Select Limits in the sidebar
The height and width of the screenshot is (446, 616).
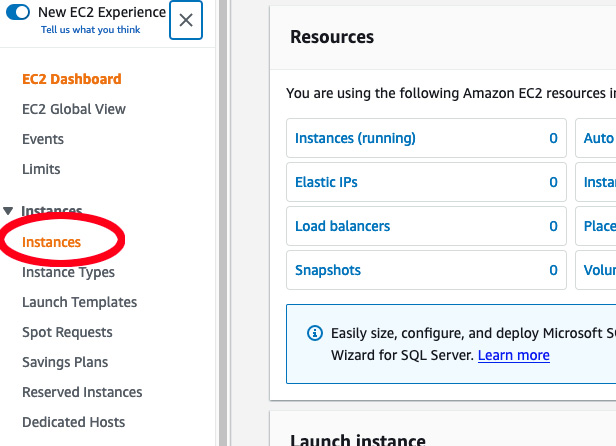point(41,169)
